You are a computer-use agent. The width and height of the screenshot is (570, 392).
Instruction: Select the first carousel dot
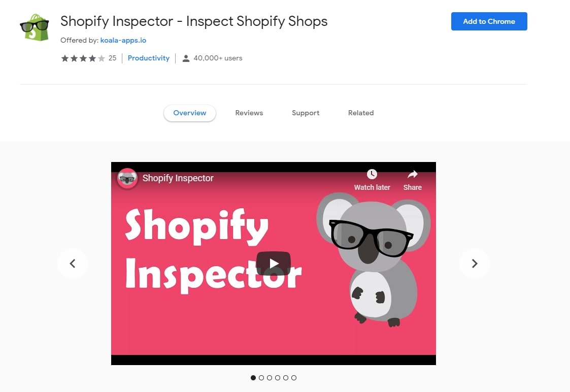253,378
